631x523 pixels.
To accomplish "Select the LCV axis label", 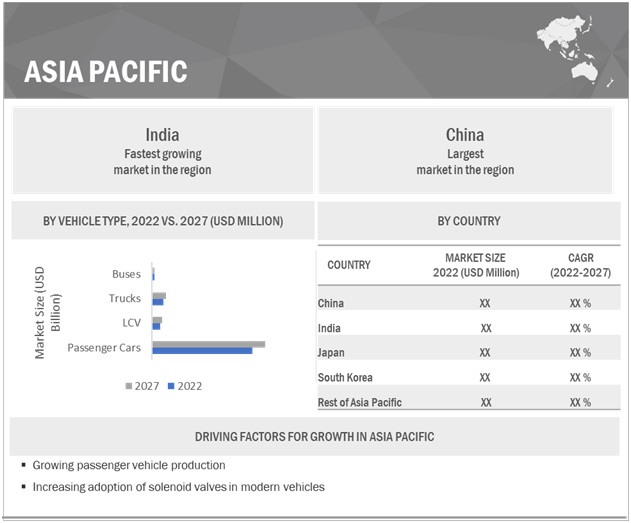I will (132, 322).
